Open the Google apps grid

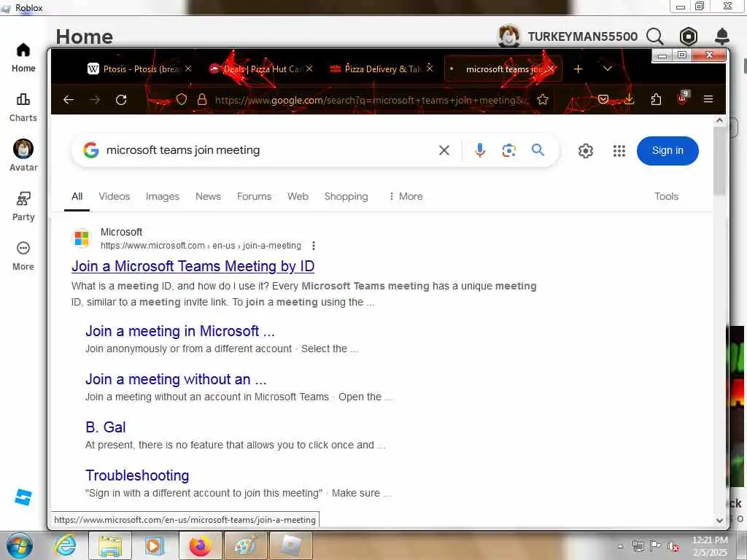(x=619, y=151)
